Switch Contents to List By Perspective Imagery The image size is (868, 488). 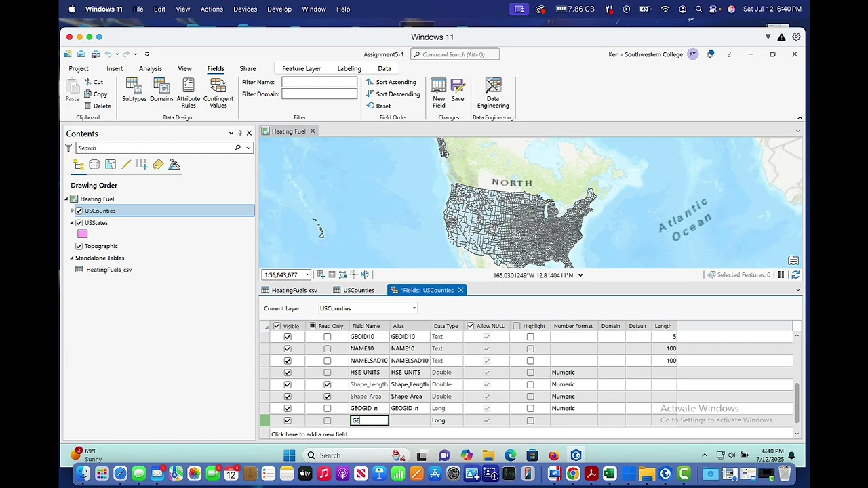(x=174, y=165)
